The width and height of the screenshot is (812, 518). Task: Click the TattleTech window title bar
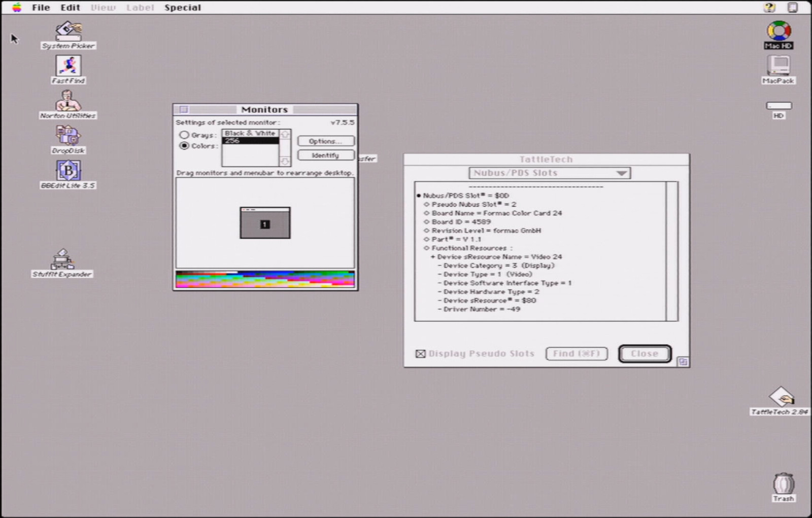tap(546, 159)
